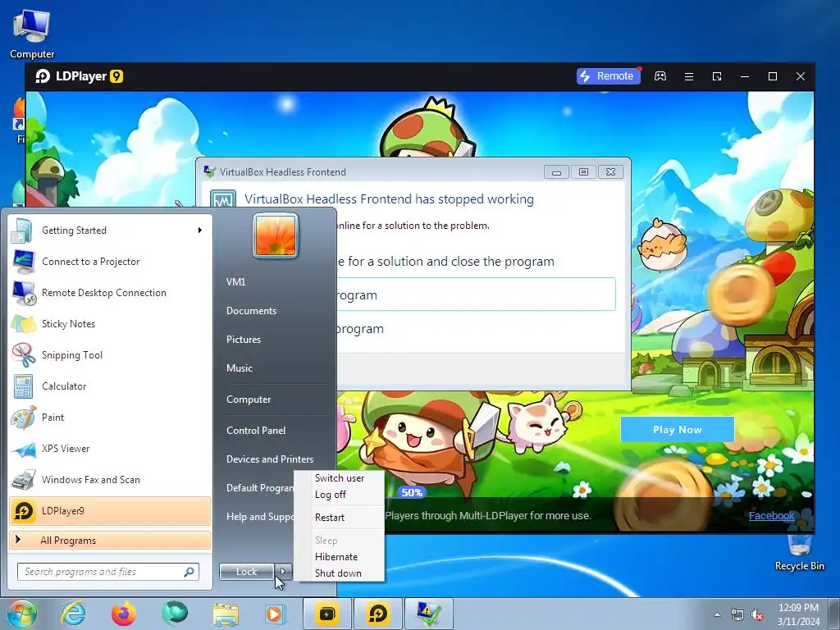Open Windows Explorer folder in taskbar
The width and height of the screenshot is (840, 630).
coord(226,614)
